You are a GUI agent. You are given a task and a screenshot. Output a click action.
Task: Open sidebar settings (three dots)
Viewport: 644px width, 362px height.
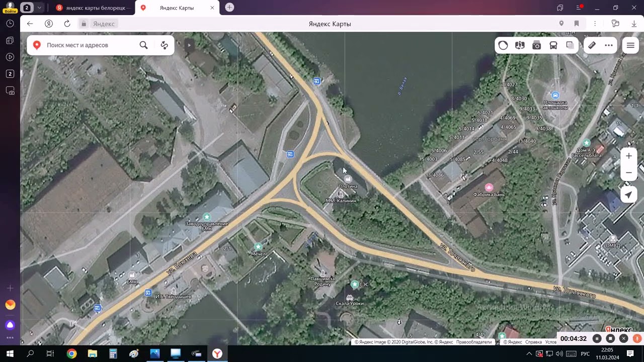[10, 338]
